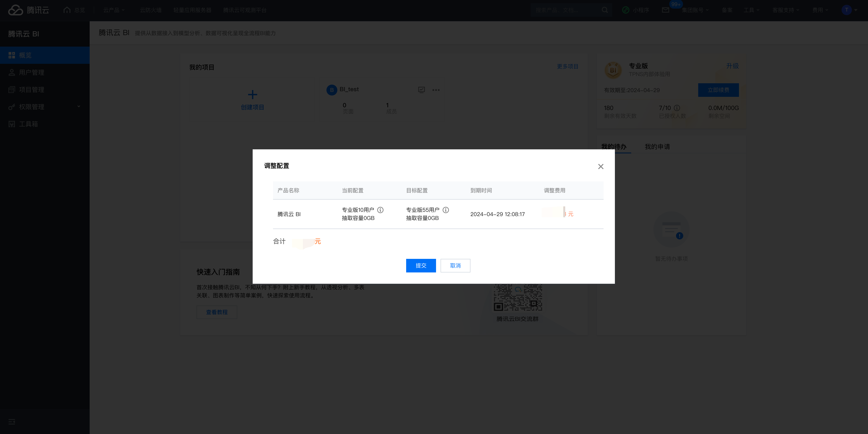Click BI_test dashboard chart icon
The image size is (868, 434).
421,90
